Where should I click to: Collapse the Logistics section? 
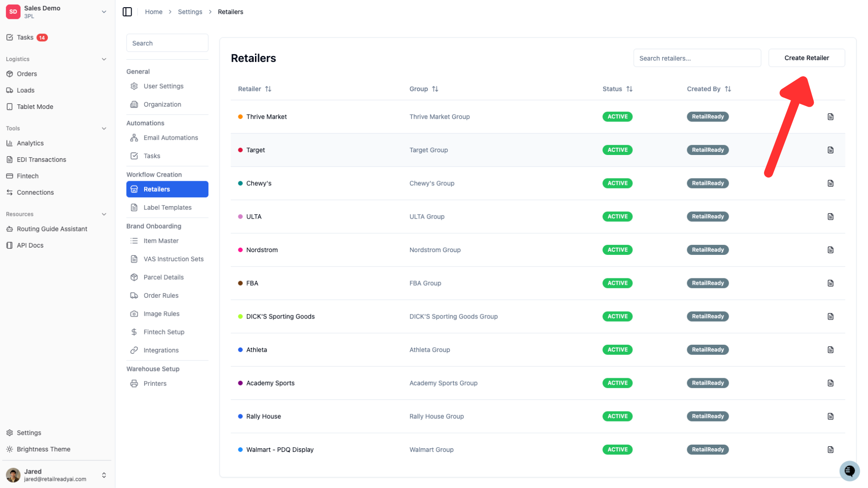[x=104, y=59]
